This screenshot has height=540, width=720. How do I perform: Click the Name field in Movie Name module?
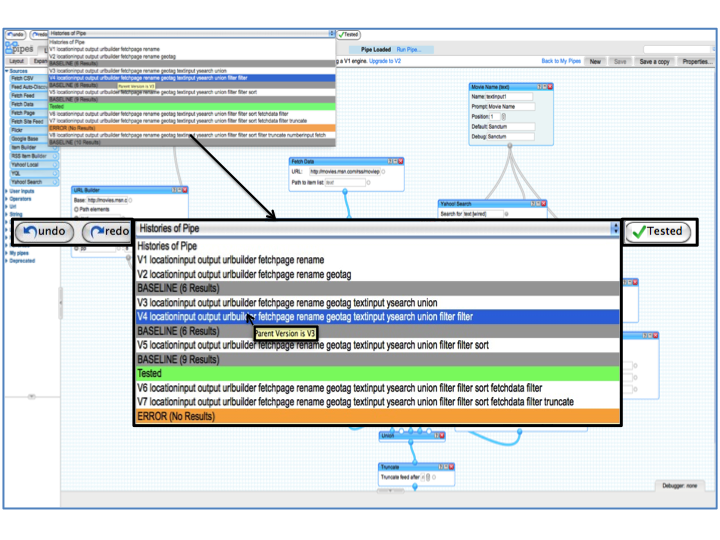509,97
